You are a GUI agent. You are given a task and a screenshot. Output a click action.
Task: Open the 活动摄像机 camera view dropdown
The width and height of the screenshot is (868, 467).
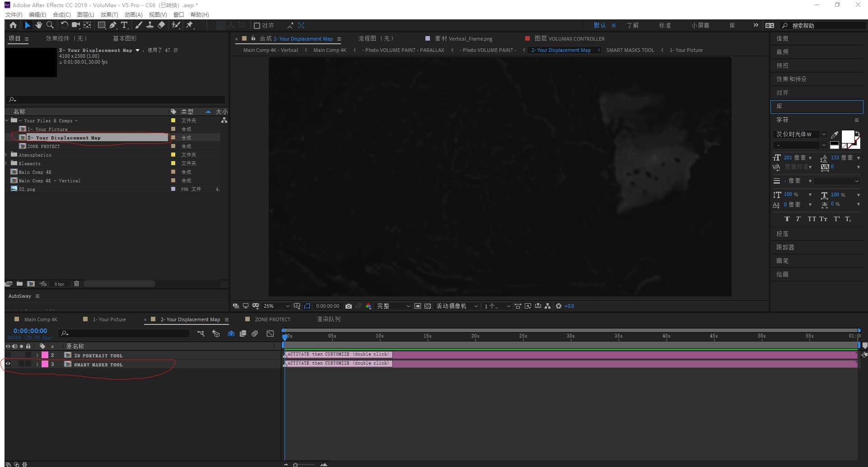457,306
